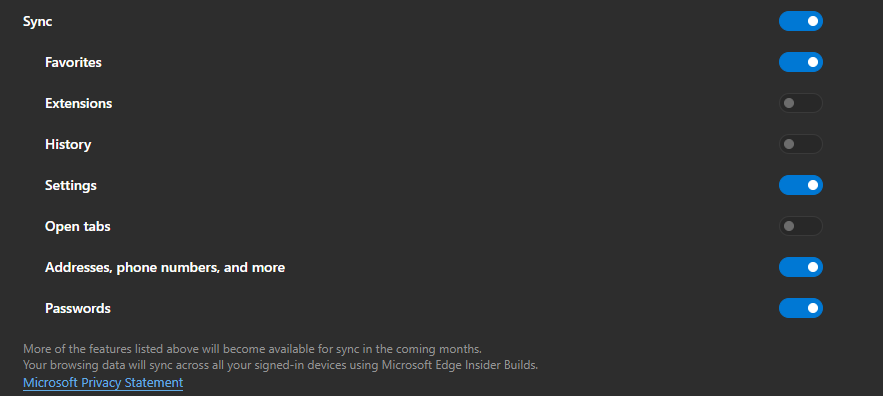Disable the Favorites sync switch

pyautogui.click(x=800, y=62)
